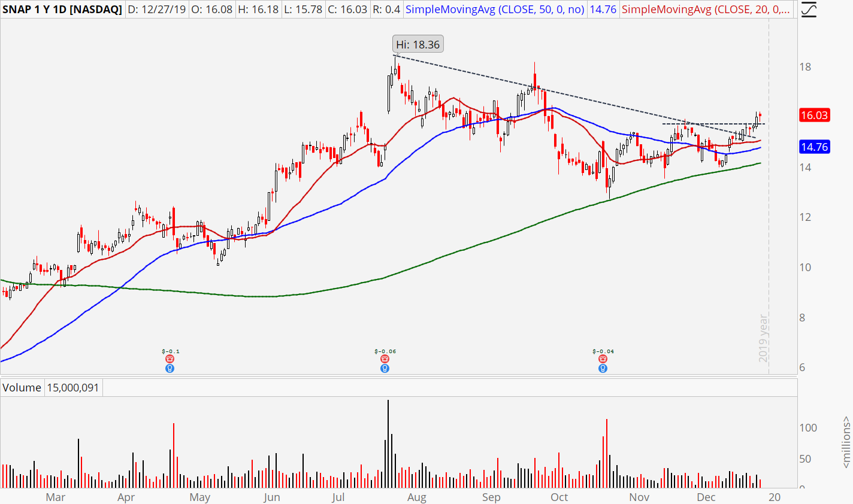Click the Jun label on the date axis

[272, 497]
